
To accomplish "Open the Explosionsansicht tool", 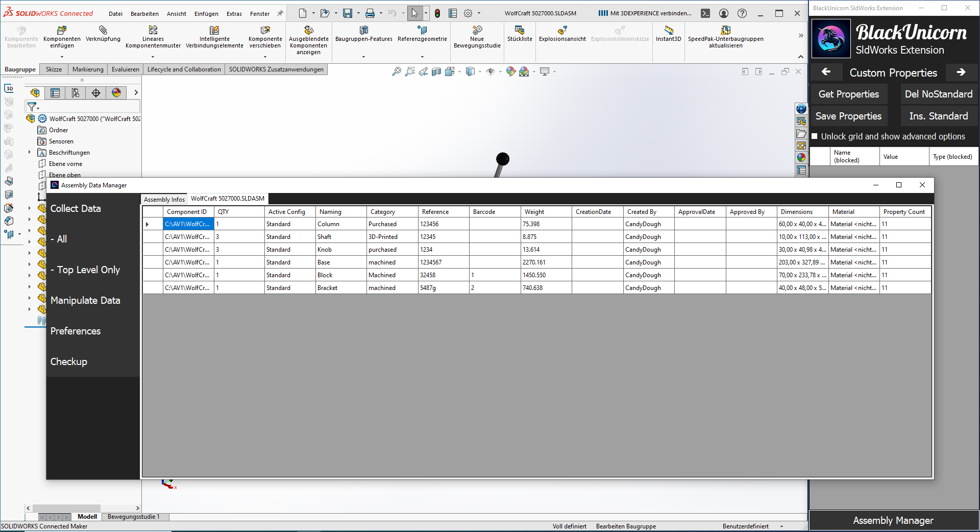I will click(562, 31).
